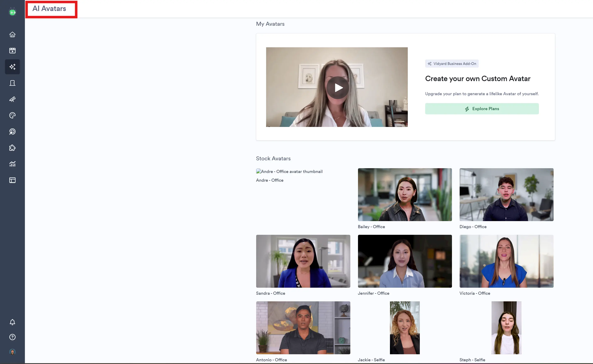This screenshot has width=593, height=364.
Task: Click the Explore Plans button
Action: click(x=482, y=109)
